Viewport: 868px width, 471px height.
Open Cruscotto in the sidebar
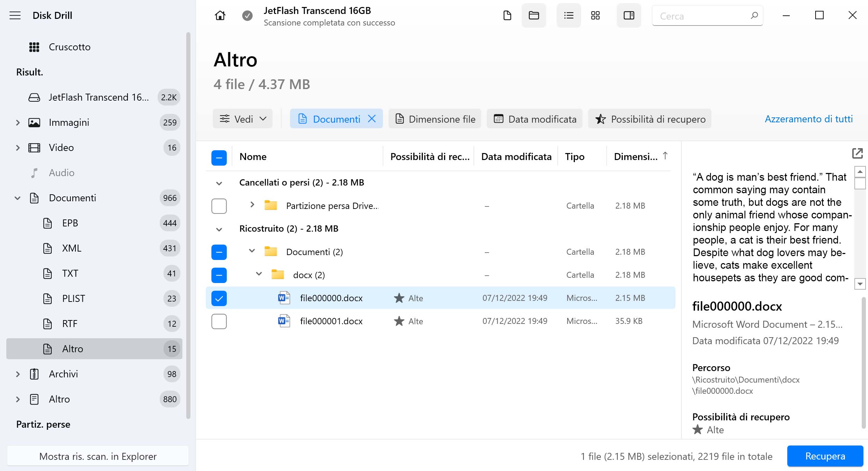[x=94, y=47]
